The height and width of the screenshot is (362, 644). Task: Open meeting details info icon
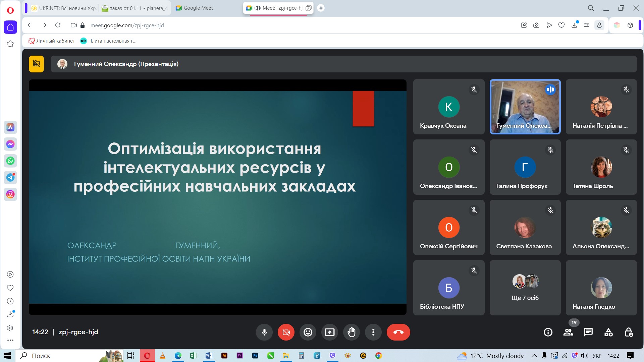(548, 332)
